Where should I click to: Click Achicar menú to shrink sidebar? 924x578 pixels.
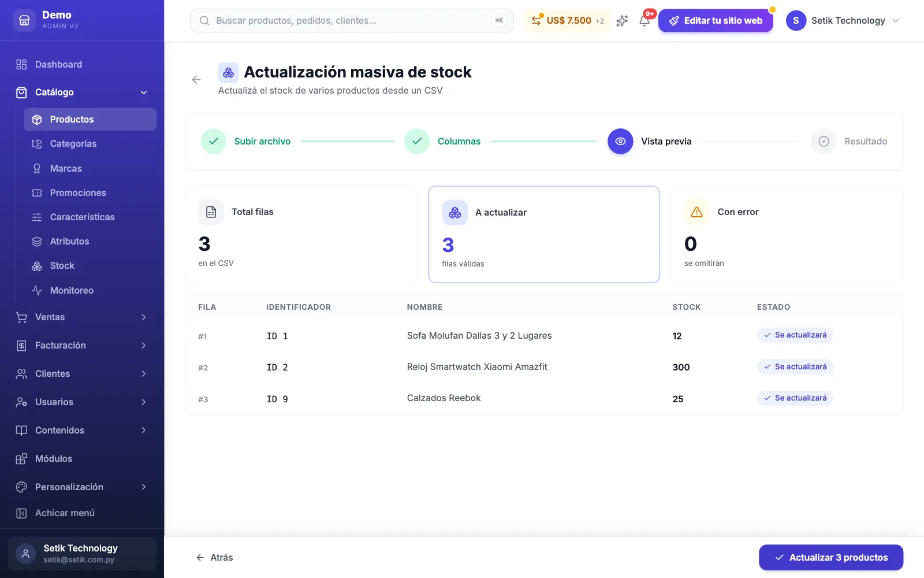tap(82, 513)
